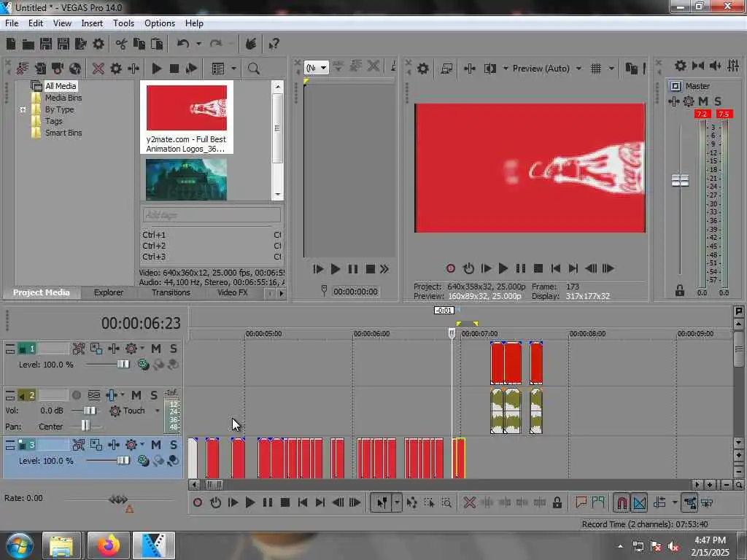Undo the last action

183,44
